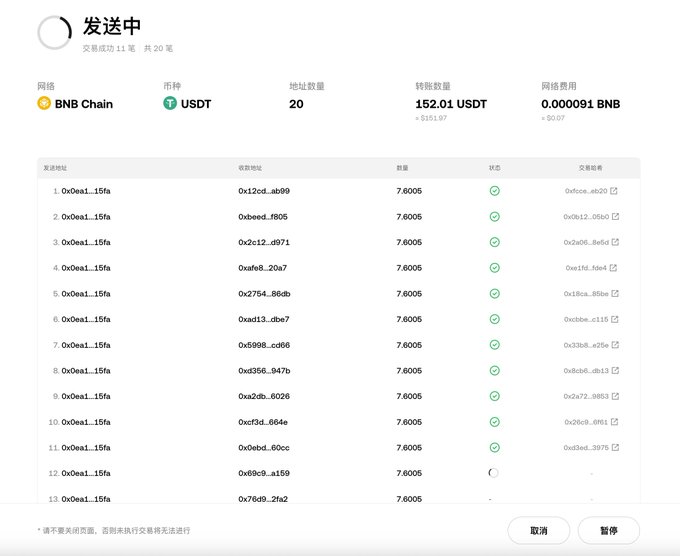The height and width of the screenshot is (556, 680).
Task: Click the 交易哈希 column header
Action: 590,168
